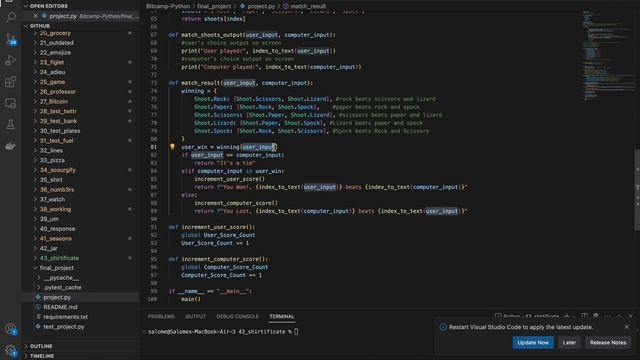The height and width of the screenshot is (360, 640).
Task: Open the Remote Explorer view
Action: (x=11, y=103)
